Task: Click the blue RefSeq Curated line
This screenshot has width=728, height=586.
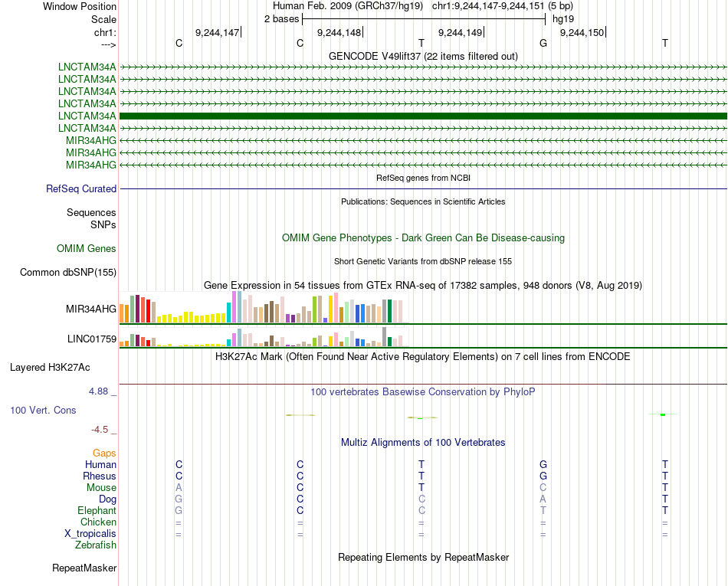Action: coord(424,189)
